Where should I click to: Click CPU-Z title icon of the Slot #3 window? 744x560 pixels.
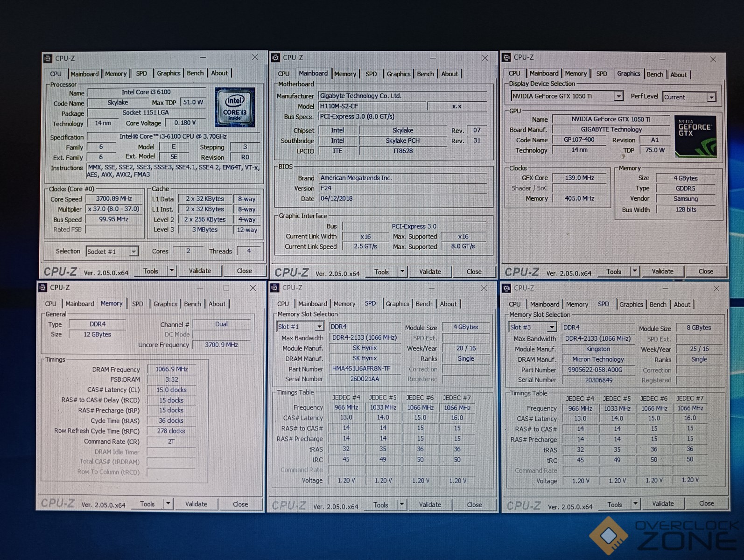click(506, 288)
